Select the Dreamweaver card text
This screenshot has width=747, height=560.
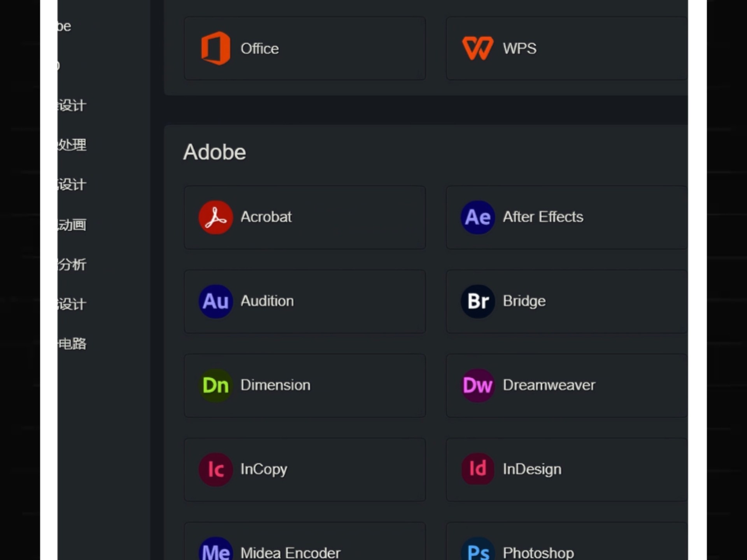(549, 385)
